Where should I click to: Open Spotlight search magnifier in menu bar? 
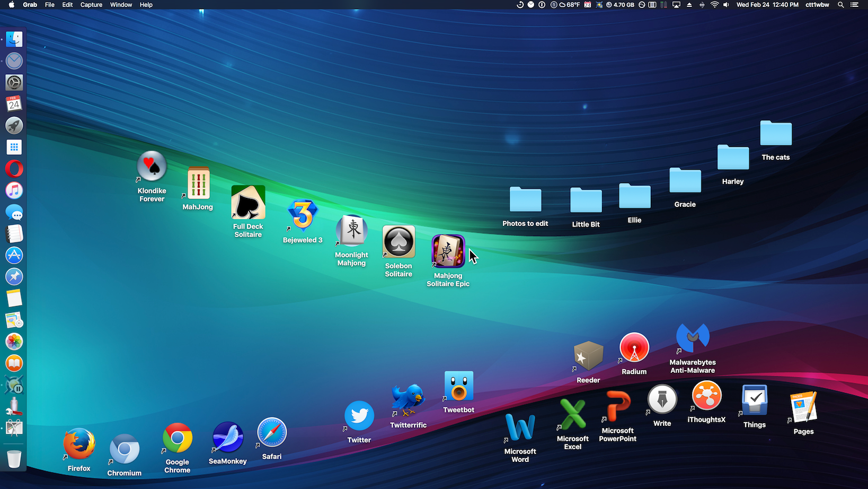click(840, 5)
